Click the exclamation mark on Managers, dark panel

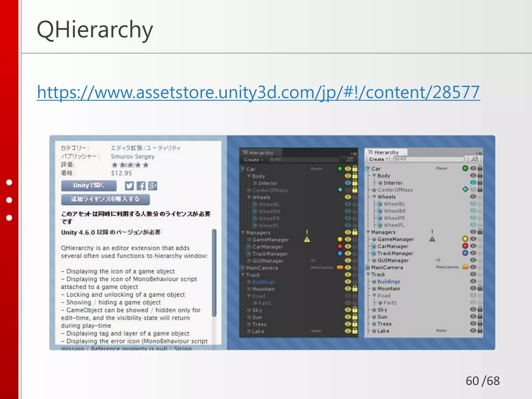tap(307, 232)
